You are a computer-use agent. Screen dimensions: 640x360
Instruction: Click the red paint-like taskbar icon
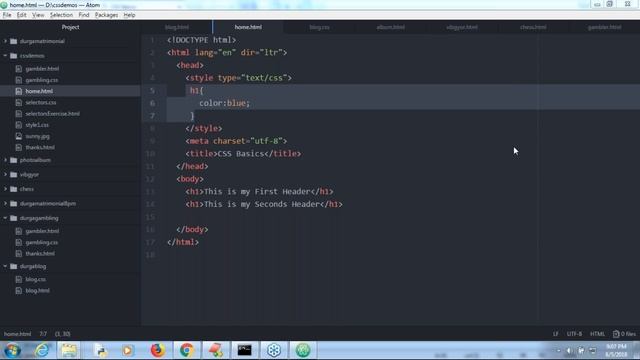point(216,350)
